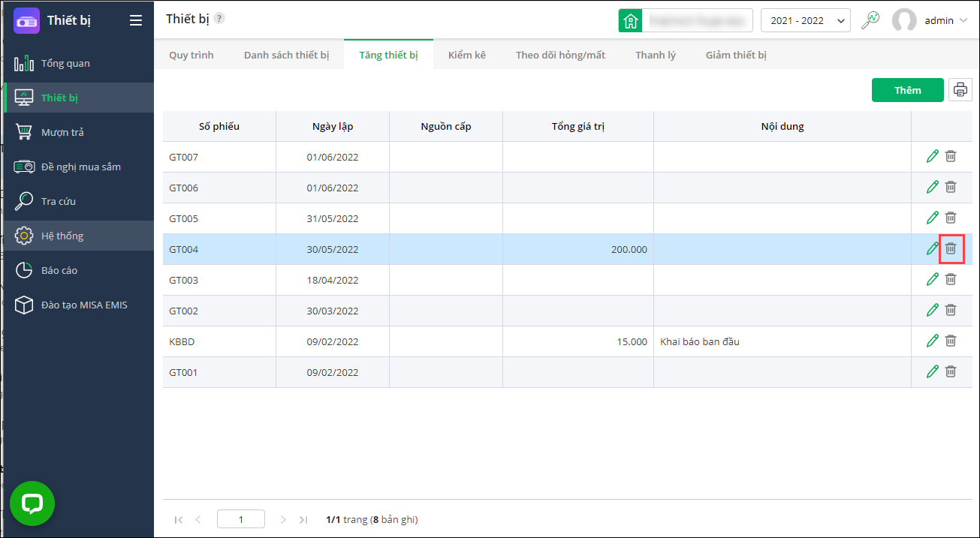Edit voucher GT004 with pencil icon
The image size is (980, 538).
pyautogui.click(x=933, y=248)
